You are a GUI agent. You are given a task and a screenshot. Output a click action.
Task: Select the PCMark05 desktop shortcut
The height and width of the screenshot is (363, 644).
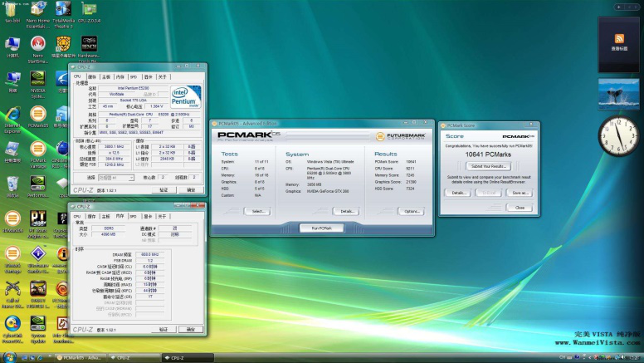(37, 117)
